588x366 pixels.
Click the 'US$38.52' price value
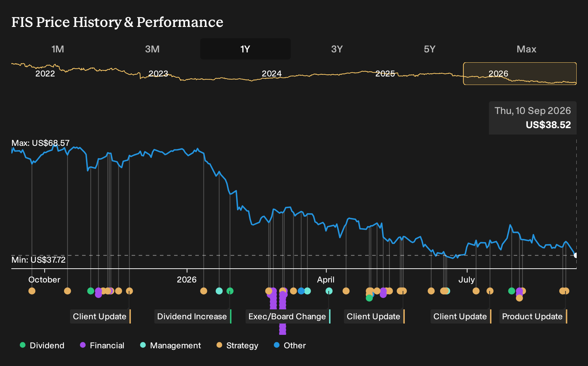[x=548, y=125]
